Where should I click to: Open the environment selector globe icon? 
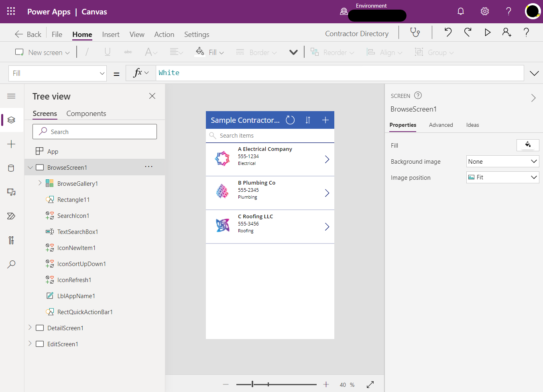pyautogui.click(x=344, y=11)
